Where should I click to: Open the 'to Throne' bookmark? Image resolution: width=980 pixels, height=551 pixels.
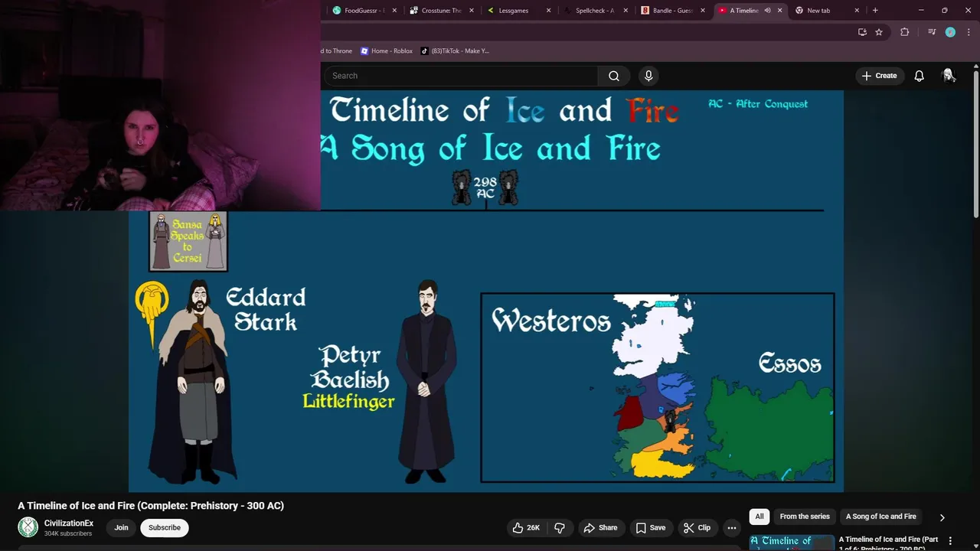click(x=337, y=51)
